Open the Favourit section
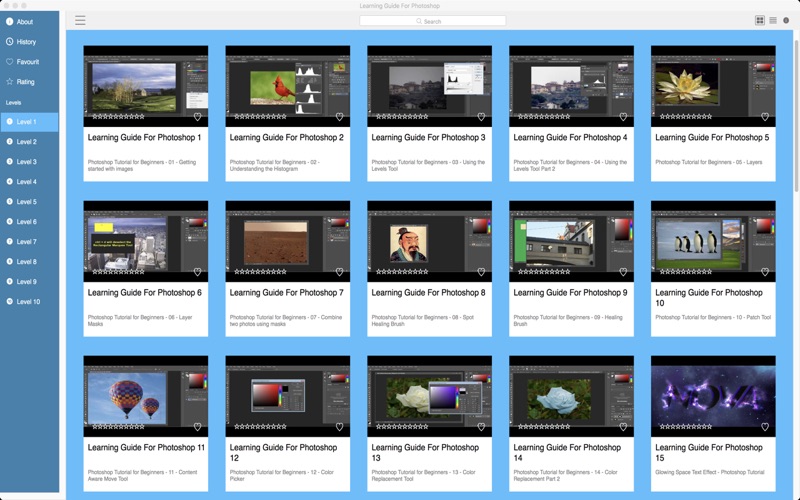This screenshot has height=500, width=800. pyautogui.click(x=29, y=62)
